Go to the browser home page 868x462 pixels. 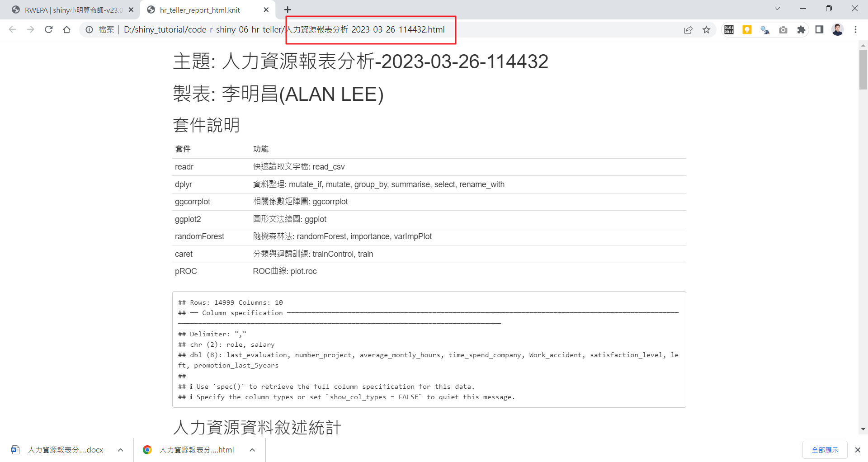(67, 29)
